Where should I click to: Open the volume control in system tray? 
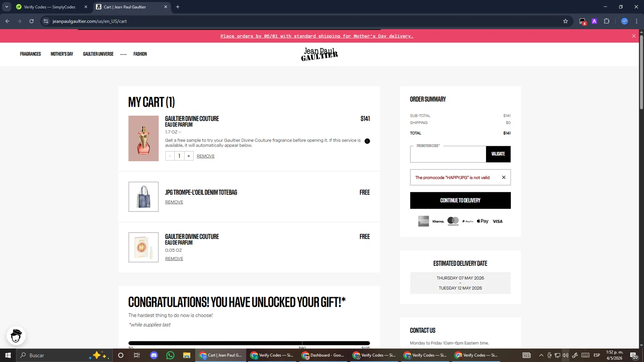565,355
